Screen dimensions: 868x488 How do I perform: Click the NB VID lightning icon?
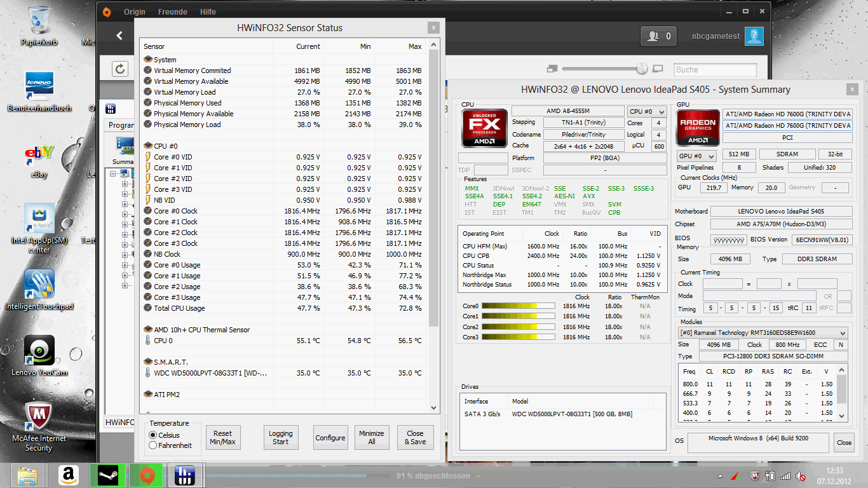point(148,200)
